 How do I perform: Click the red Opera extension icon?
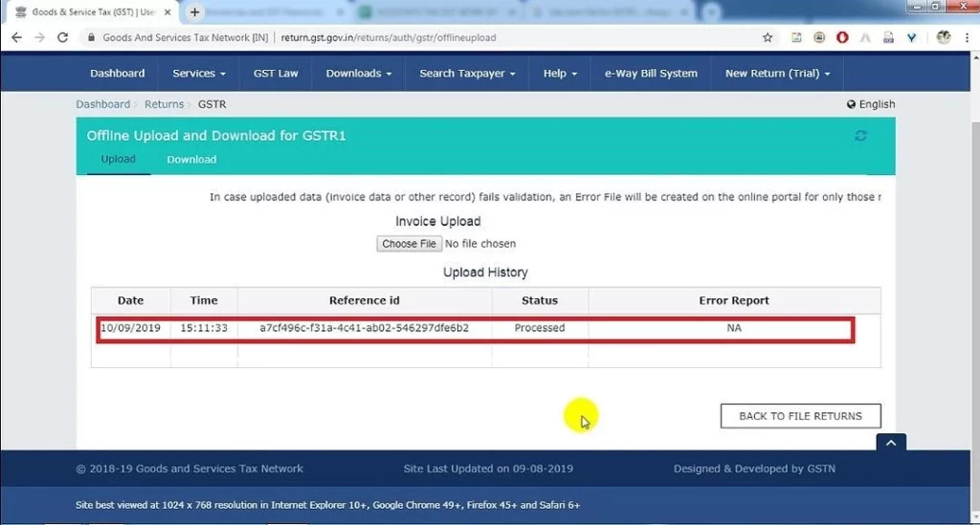click(x=842, y=37)
